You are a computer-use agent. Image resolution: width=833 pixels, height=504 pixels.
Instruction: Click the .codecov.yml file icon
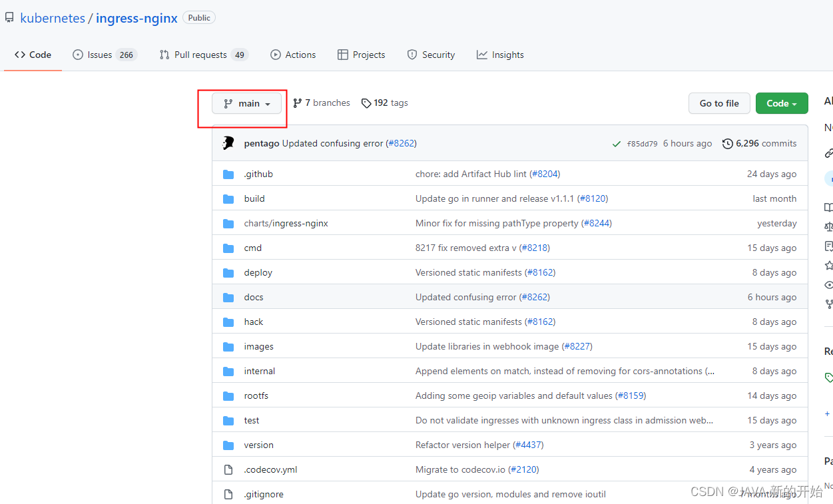(x=228, y=469)
